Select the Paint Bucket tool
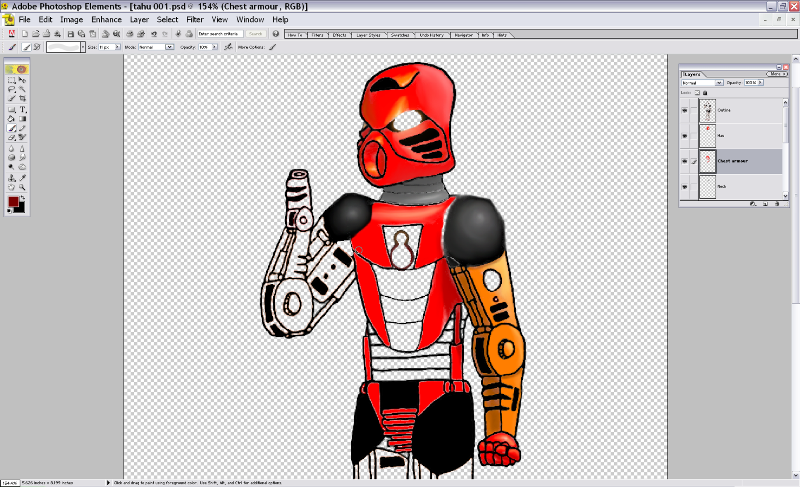The width and height of the screenshot is (800, 487). point(11,119)
